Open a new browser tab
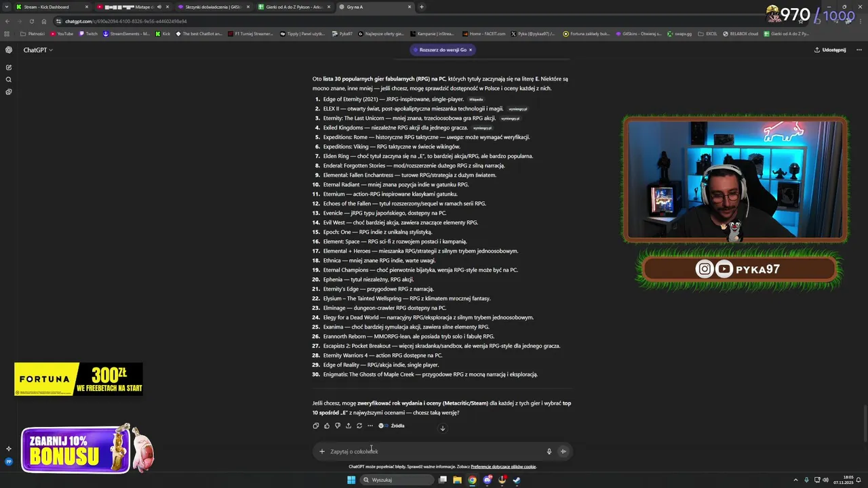Screen dimensions: 868x488 pyautogui.click(x=422, y=7)
